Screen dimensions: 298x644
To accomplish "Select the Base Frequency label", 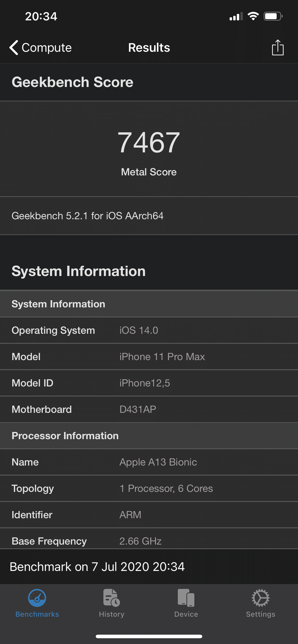I will pyautogui.click(x=49, y=541).
